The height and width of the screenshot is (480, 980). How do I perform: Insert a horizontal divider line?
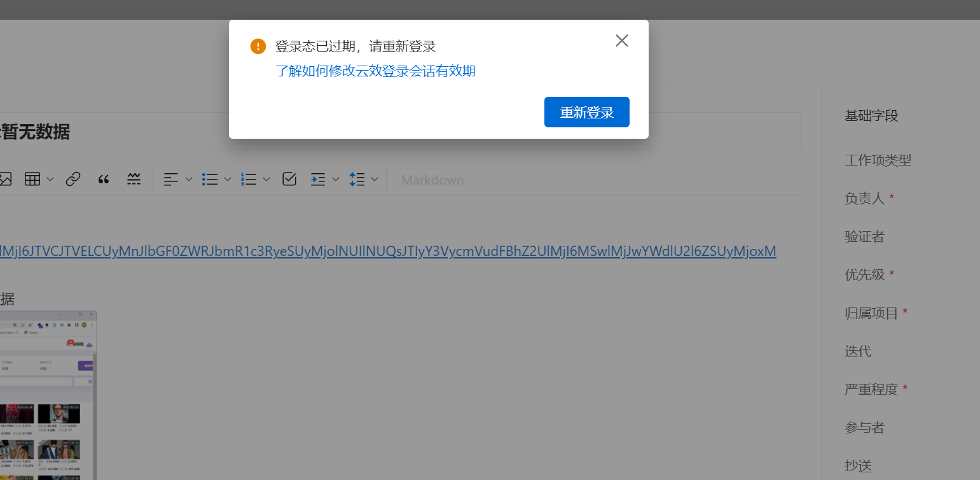134,179
